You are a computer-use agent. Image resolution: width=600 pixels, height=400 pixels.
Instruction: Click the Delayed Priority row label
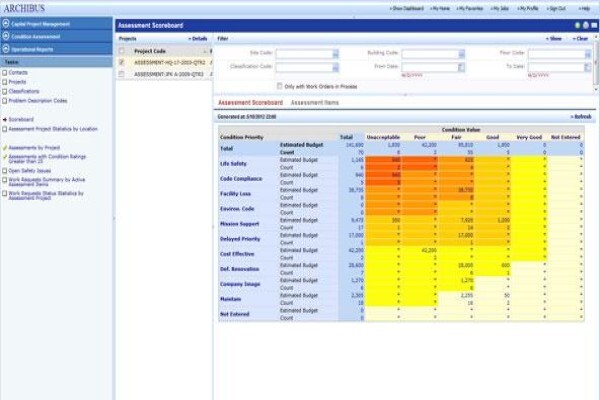pos(240,239)
